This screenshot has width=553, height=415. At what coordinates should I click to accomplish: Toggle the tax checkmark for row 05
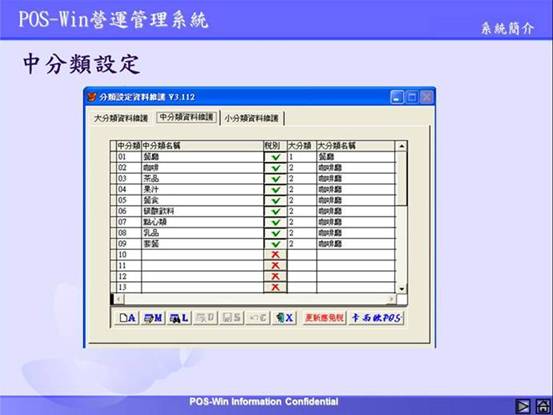(x=275, y=201)
